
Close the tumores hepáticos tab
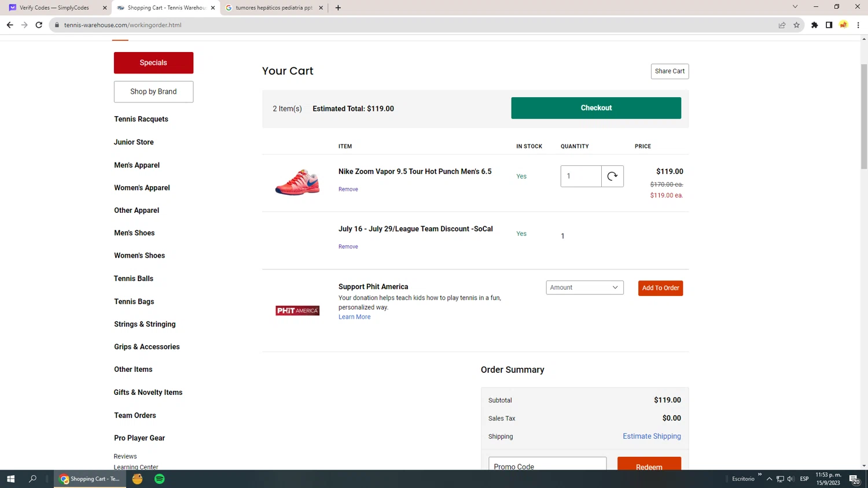point(321,8)
